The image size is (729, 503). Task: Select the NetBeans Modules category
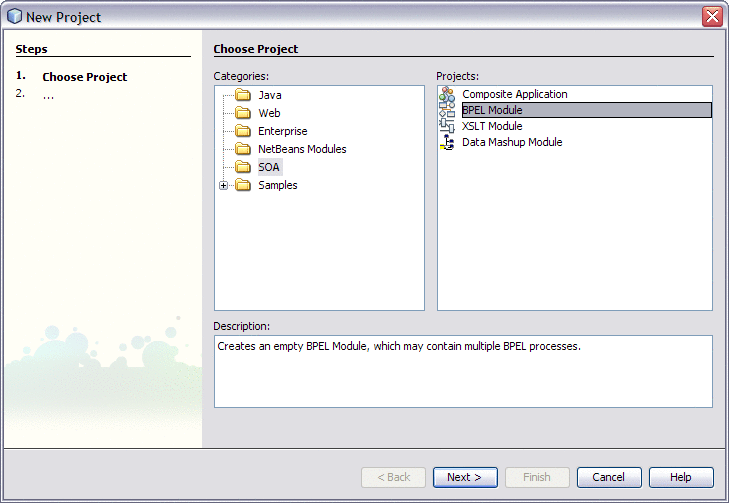pyautogui.click(x=302, y=149)
